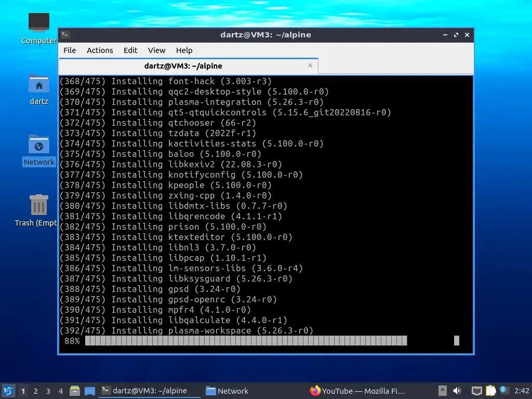Click the line installing zxing-cpp
Viewport: 532px width, 399px height.
[166, 196]
